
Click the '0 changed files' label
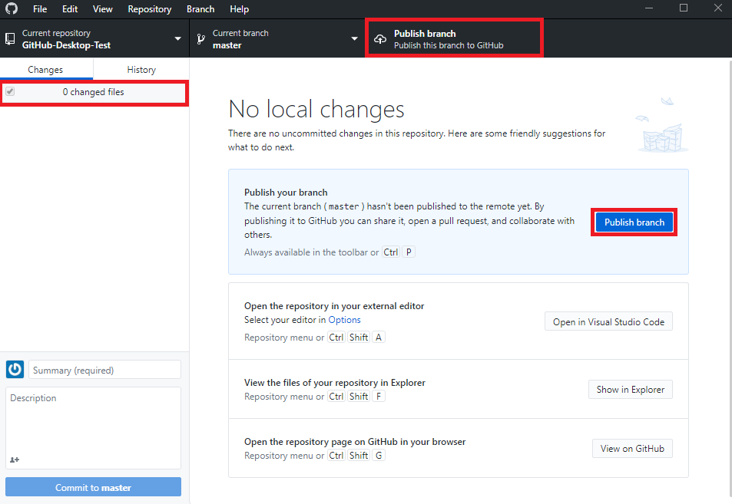pos(93,92)
